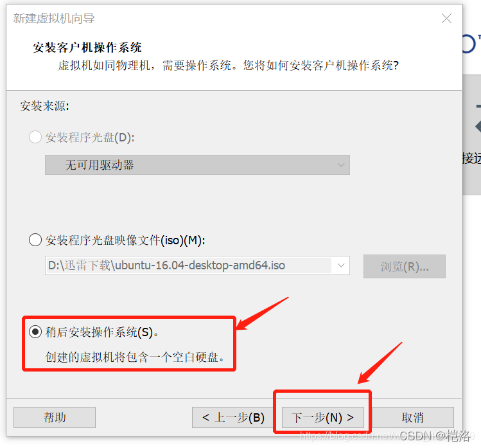Click the 新建虚拟机向导 title bar text
Viewport: 481px width, 448px height.
coord(54,19)
